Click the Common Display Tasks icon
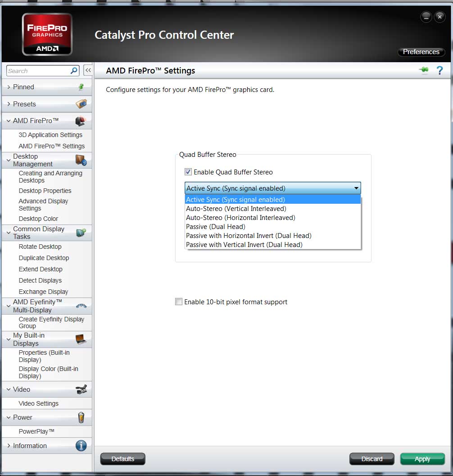Screen dimensions: 453x476 81,233
